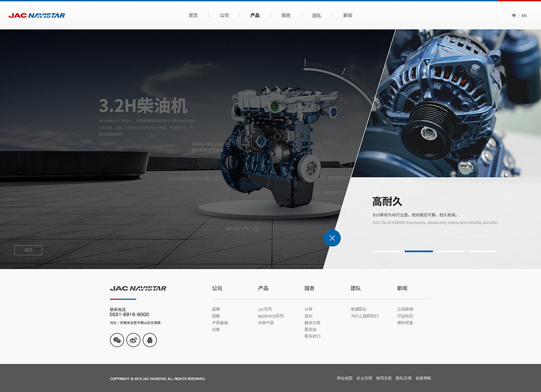The image size is (541, 392).
Task: Open the 安全政策 bottom link
Action: 364,378
